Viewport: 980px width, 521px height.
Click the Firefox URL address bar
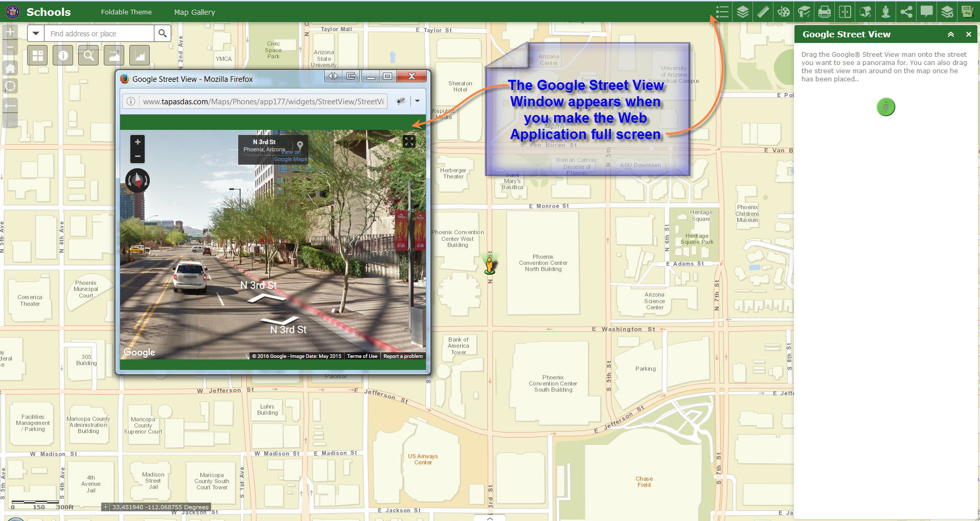(x=263, y=101)
